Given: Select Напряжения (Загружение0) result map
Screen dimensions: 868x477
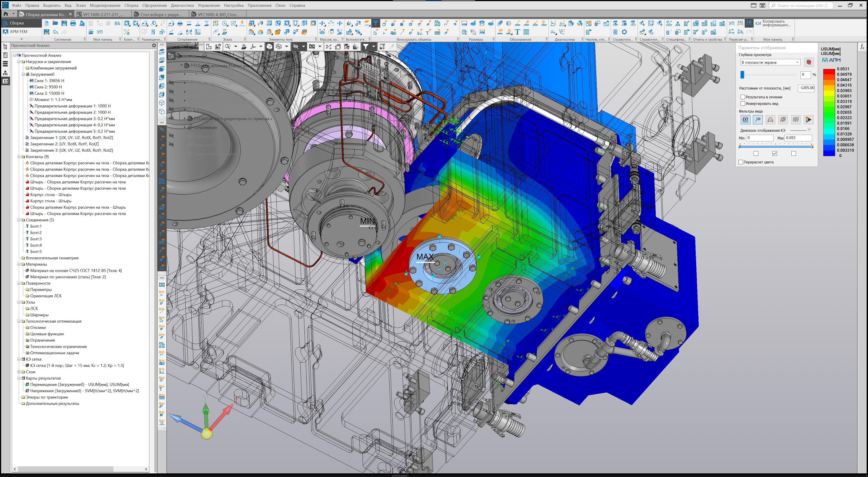Looking at the screenshot, I should (84, 391).
